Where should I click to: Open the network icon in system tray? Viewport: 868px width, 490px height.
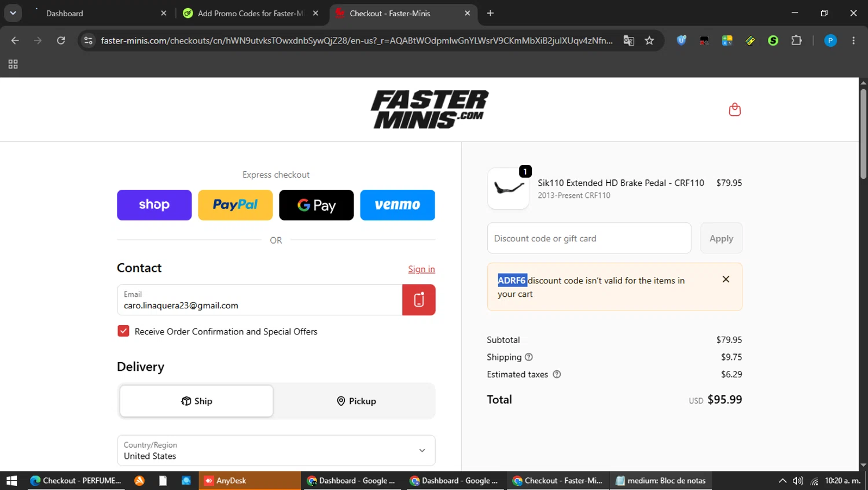[814, 480]
